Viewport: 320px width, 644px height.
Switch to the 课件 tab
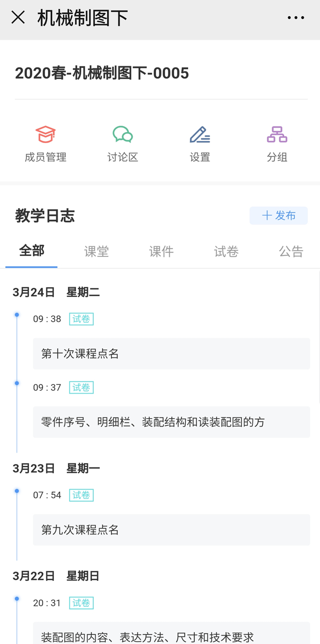click(x=161, y=251)
